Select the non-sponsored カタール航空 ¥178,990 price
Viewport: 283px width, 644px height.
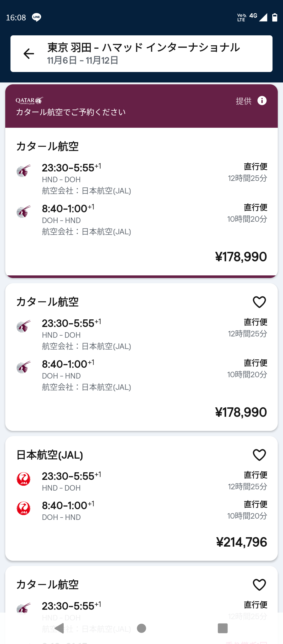(241, 412)
